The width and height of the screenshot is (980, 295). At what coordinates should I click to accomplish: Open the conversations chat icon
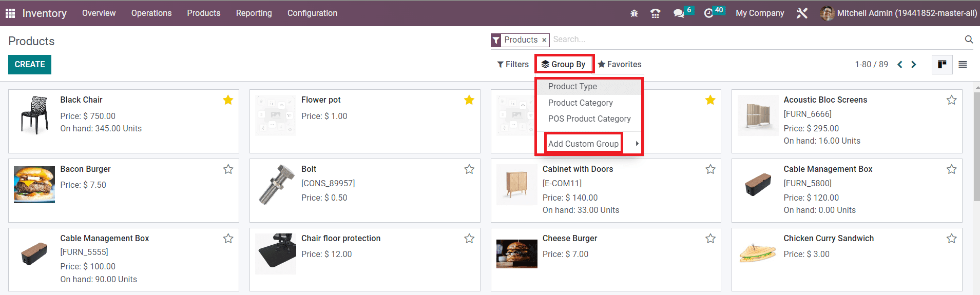click(679, 13)
